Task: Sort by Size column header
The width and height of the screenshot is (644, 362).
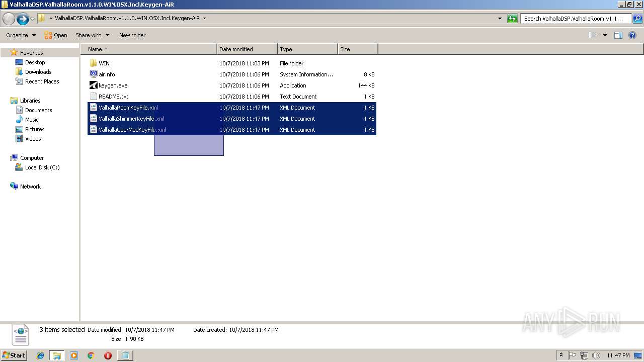Action: click(358, 49)
